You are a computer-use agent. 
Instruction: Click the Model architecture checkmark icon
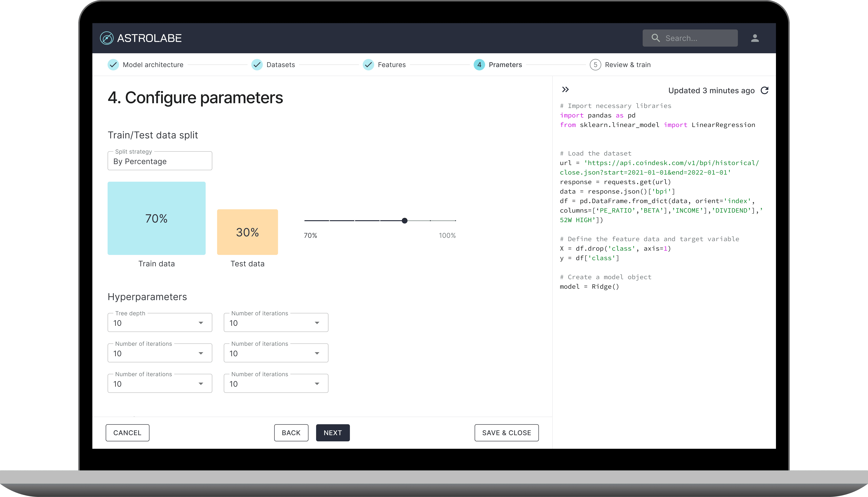click(113, 65)
